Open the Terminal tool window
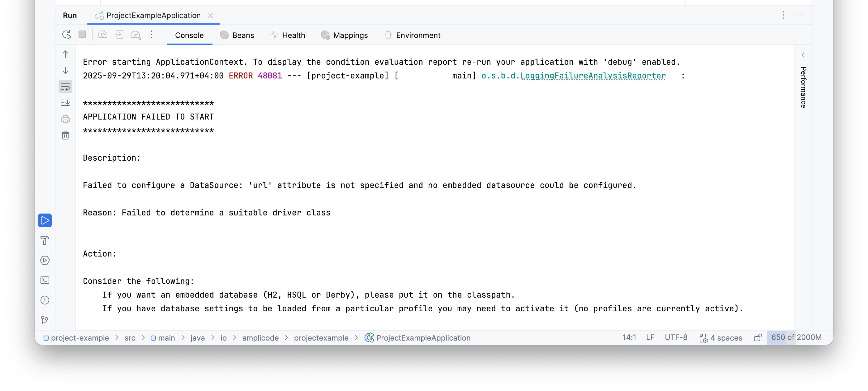This screenshot has width=868, height=391. click(45, 280)
